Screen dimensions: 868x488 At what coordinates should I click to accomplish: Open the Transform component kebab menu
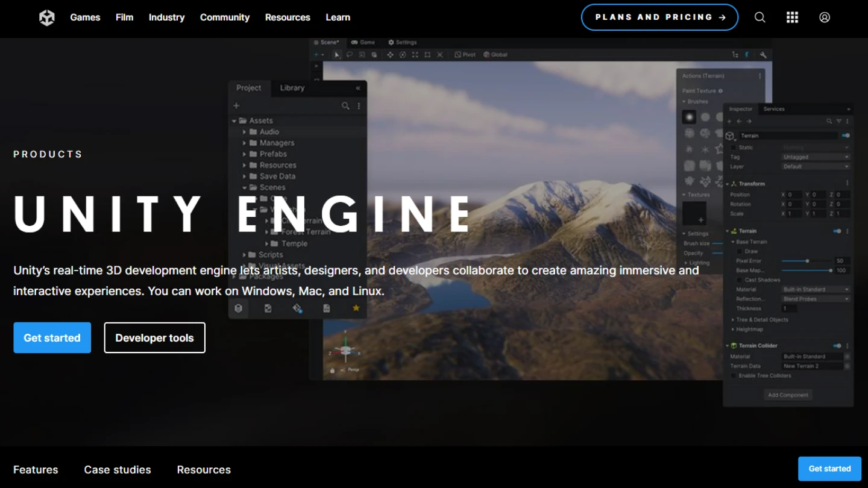coord(847,183)
